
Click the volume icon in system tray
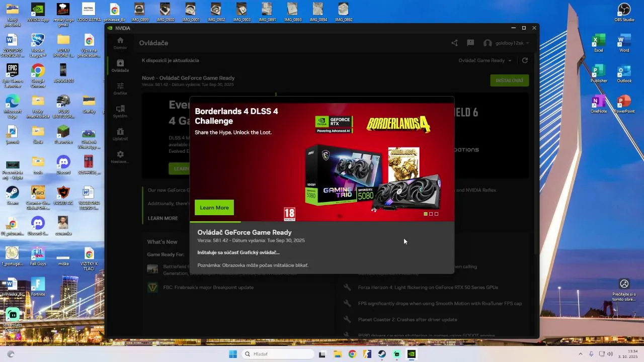(610, 354)
